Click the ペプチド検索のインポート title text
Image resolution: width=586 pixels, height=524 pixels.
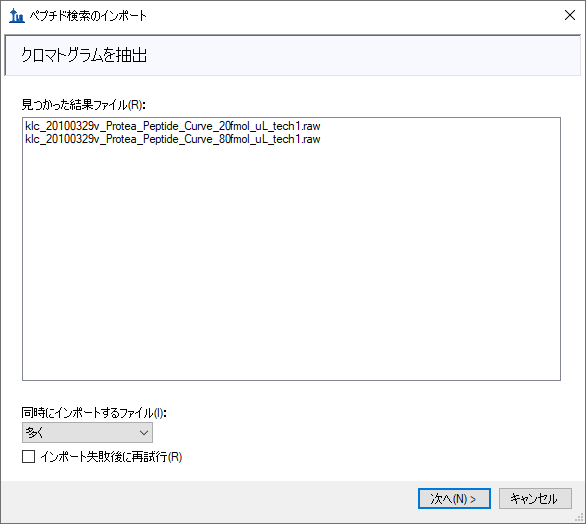click(88, 16)
